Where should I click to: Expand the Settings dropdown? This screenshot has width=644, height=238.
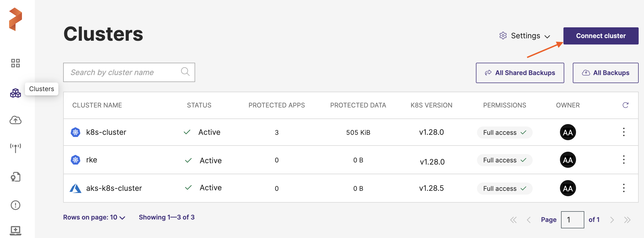(x=525, y=36)
